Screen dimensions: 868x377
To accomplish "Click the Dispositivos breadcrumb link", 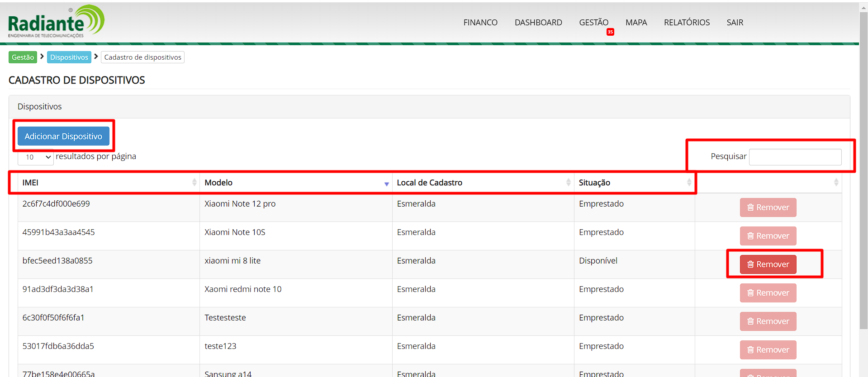I will point(69,57).
